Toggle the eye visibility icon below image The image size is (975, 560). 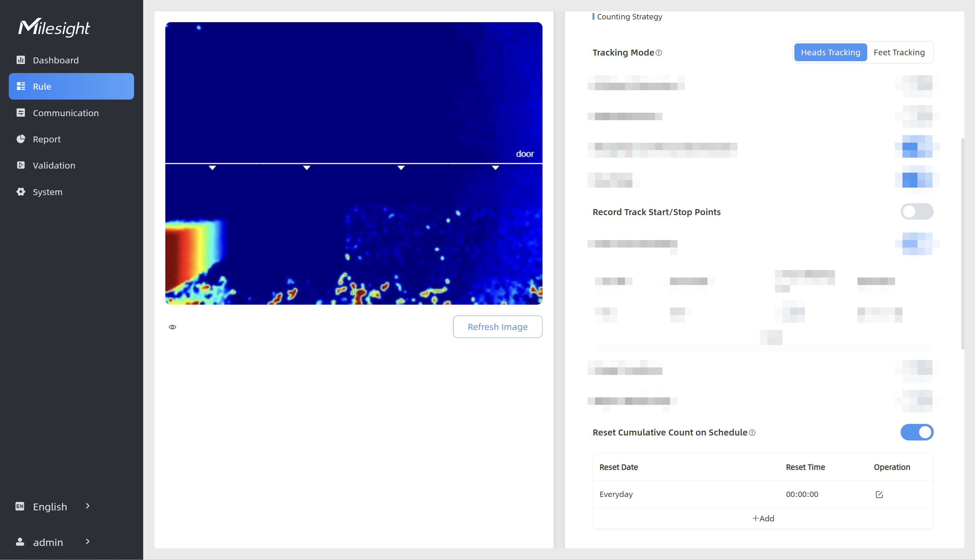(172, 327)
